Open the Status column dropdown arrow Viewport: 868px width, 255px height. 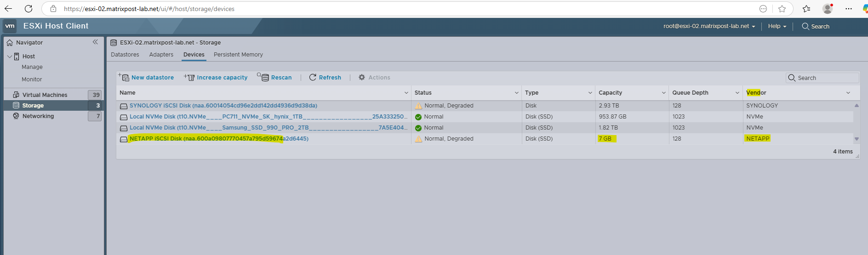coord(516,93)
